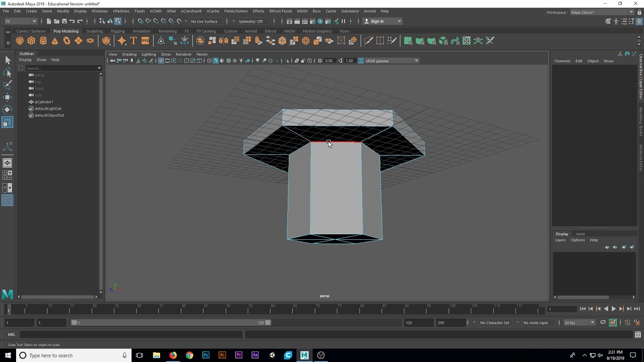Image resolution: width=644 pixels, height=362 pixels.
Task: Create a polygon cube from the shelf
Action: coord(31,41)
